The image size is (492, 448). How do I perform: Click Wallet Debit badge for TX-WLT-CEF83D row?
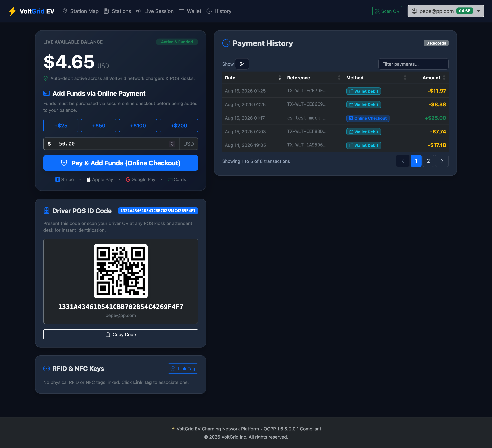click(x=363, y=132)
